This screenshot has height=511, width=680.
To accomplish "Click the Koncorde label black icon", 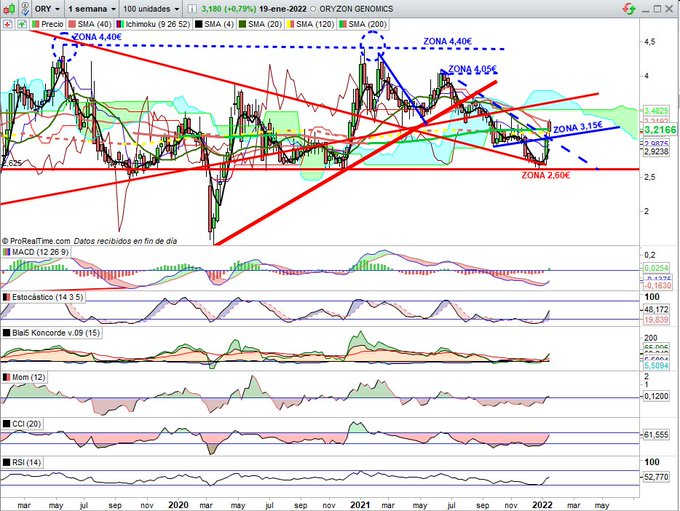I will click(x=7, y=333).
